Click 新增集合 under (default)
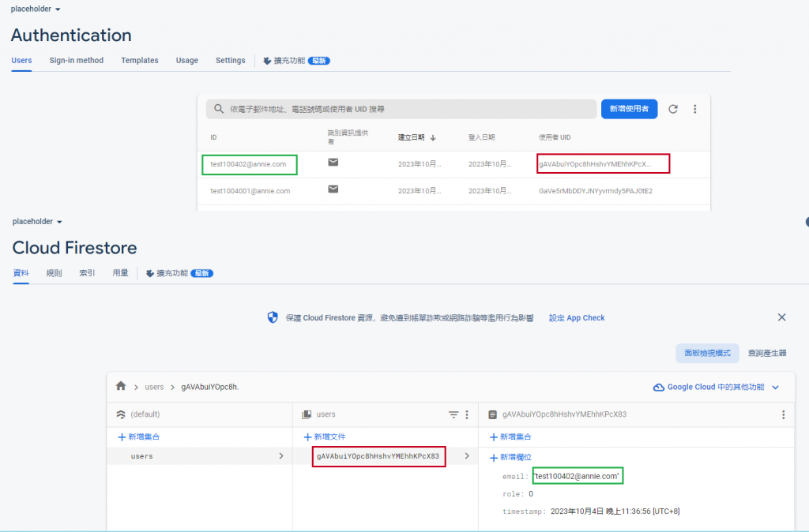809x532 pixels. point(139,437)
